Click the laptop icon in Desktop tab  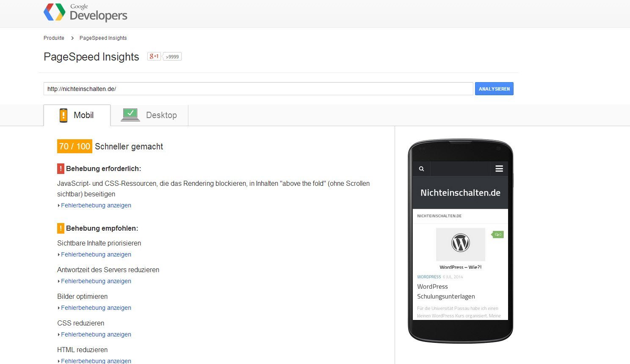130,115
